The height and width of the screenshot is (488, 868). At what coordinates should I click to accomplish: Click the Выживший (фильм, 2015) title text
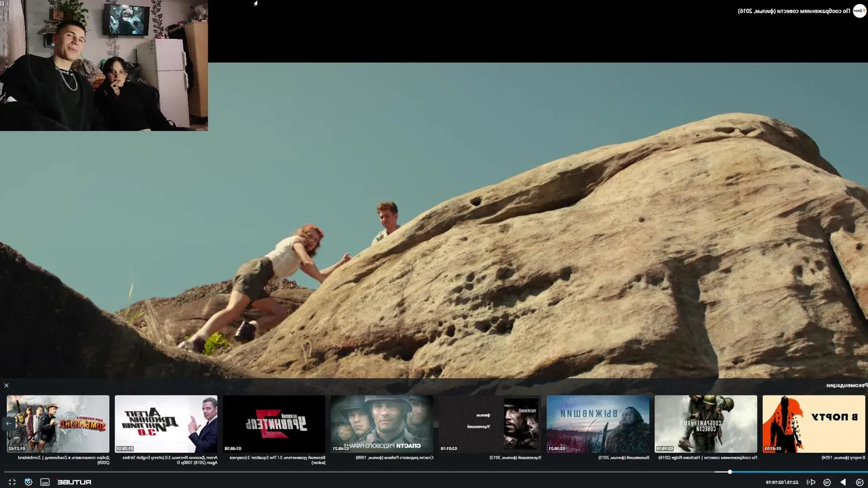(x=623, y=457)
